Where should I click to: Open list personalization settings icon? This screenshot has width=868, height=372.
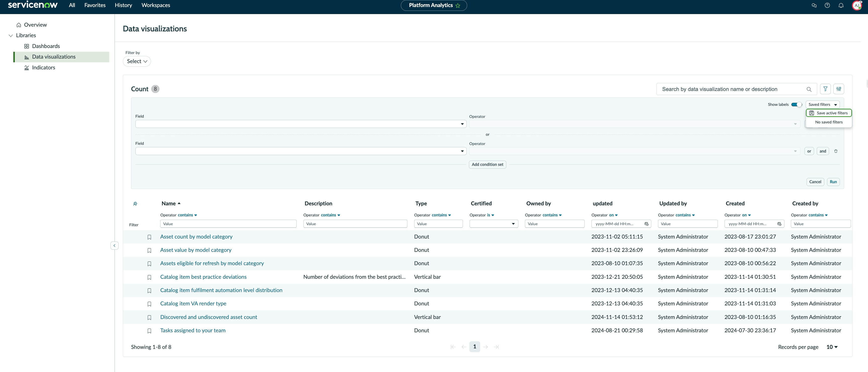click(839, 89)
